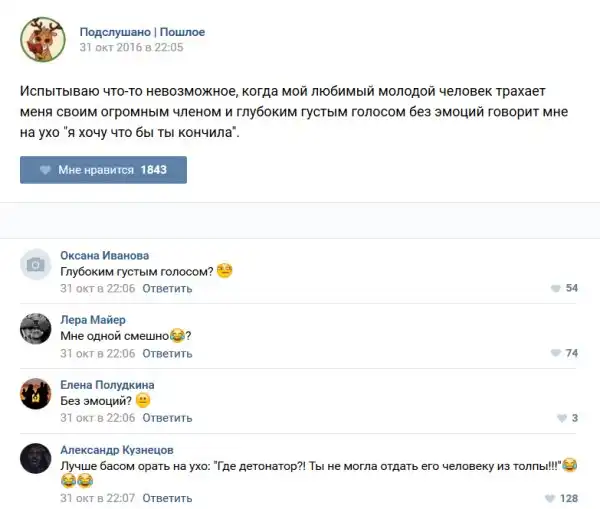The image size is (600, 509).
Task: Open the post timestamp 31 окт 2016
Action: [131, 47]
